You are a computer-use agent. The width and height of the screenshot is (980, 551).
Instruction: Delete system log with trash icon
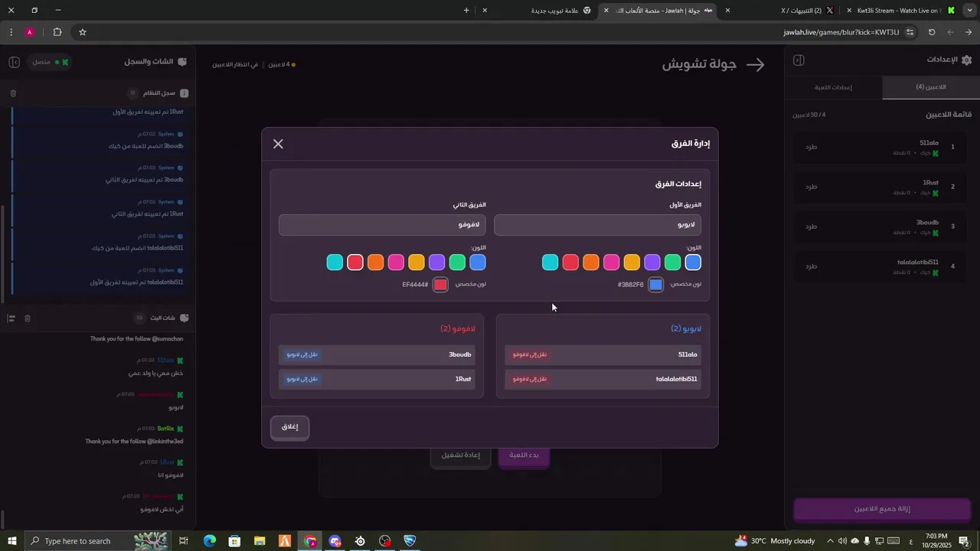pos(13,93)
